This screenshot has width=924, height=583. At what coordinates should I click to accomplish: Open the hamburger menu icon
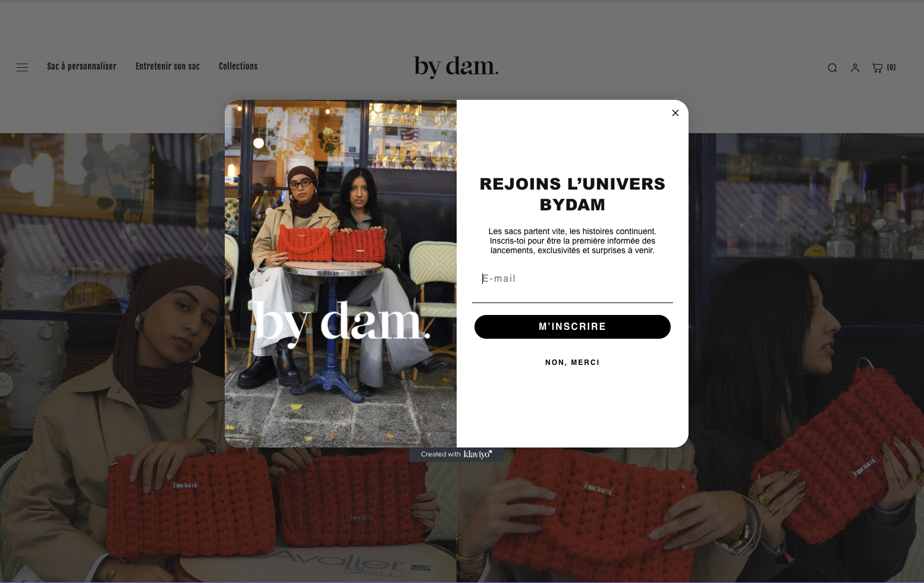[22, 67]
